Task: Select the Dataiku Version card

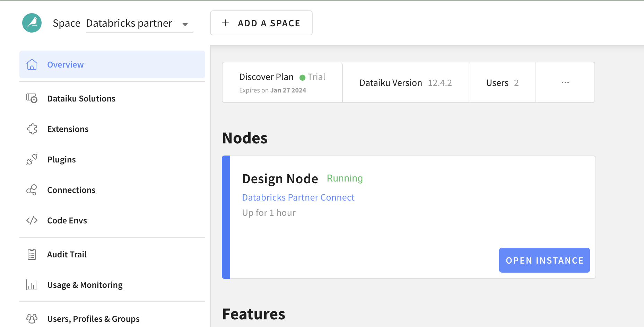Action: pos(405,82)
